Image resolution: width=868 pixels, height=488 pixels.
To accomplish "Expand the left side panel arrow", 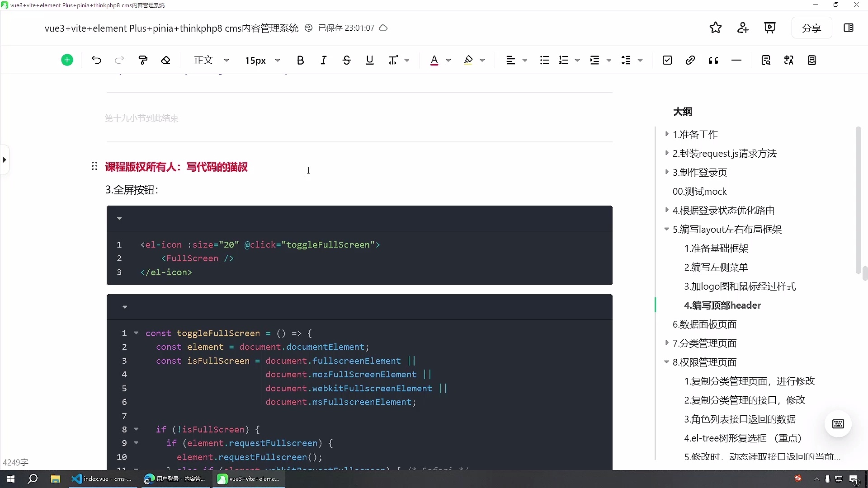I will point(4,160).
